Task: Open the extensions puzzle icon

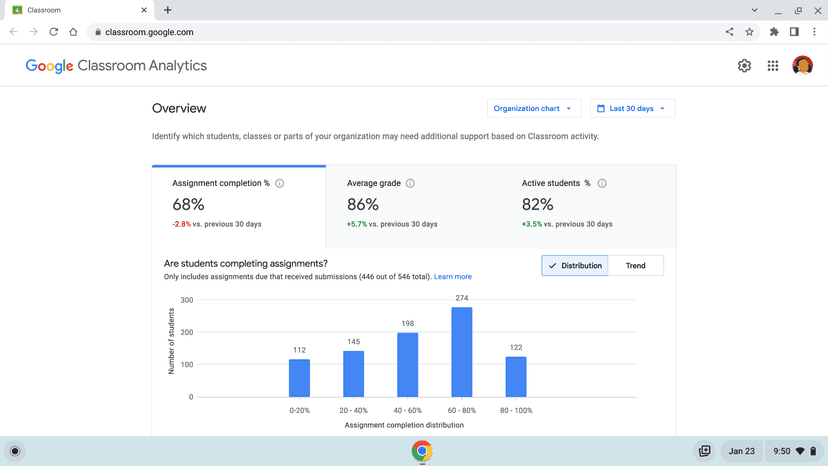Action: click(x=774, y=32)
